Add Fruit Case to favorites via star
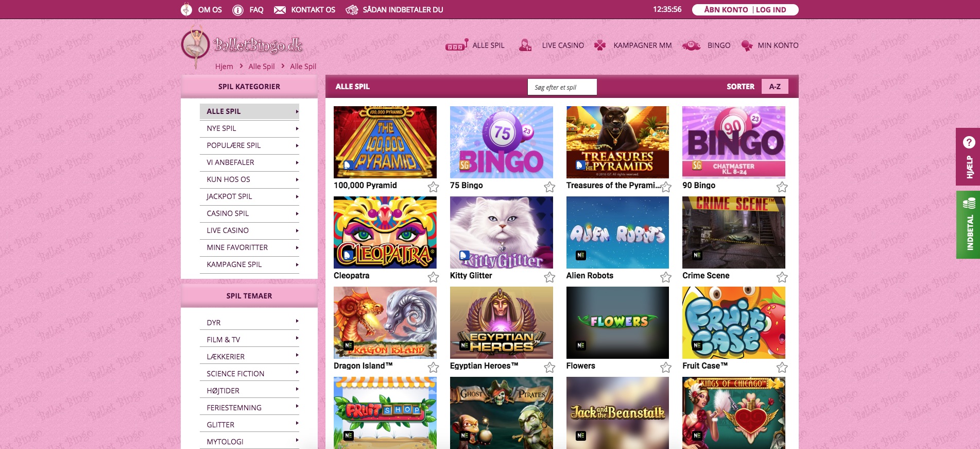Image resolution: width=980 pixels, height=449 pixels. click(x=782, y=367)
